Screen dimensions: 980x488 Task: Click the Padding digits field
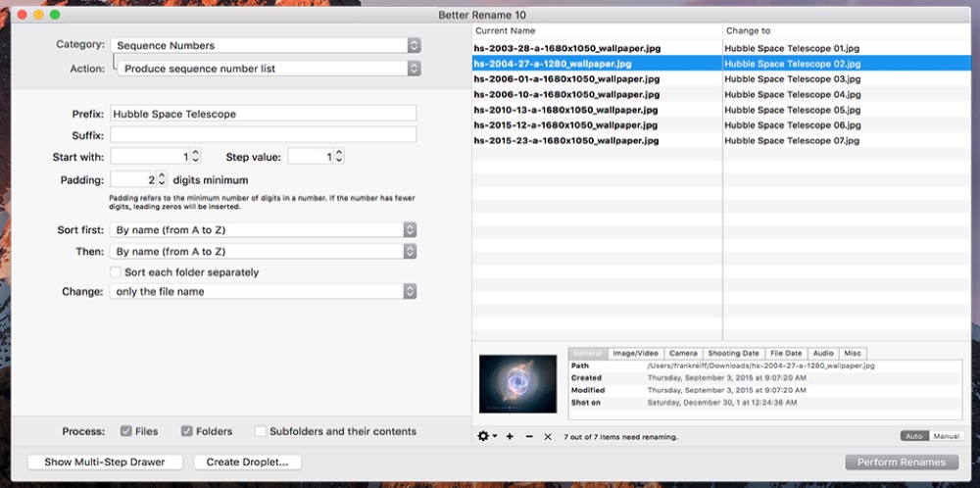point(133,180)
